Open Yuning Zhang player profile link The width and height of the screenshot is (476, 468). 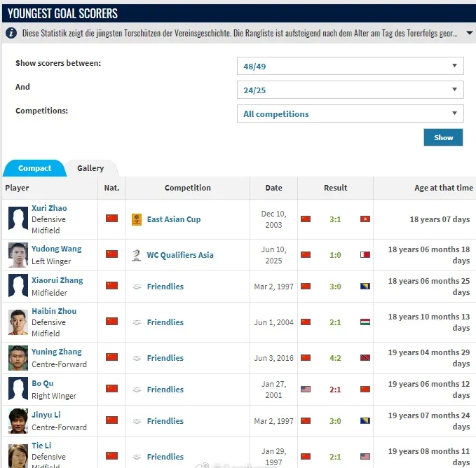pos(57,352)
